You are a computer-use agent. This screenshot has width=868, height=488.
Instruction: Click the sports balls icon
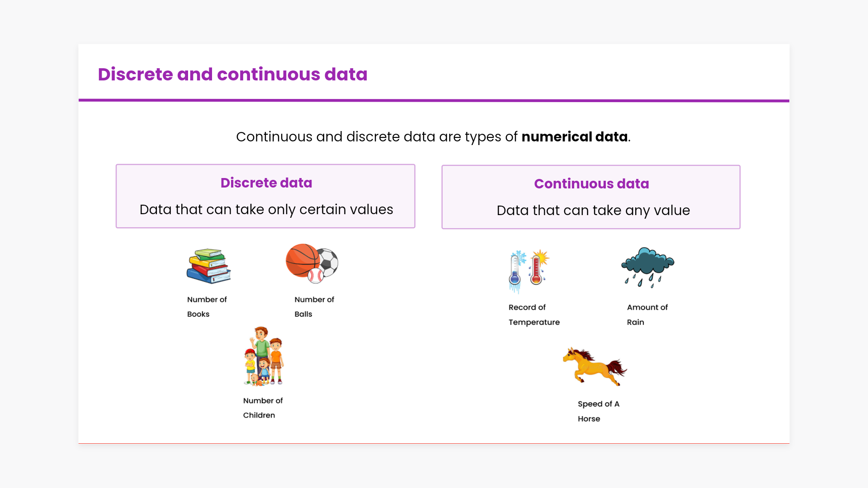[x=312, y=263]
